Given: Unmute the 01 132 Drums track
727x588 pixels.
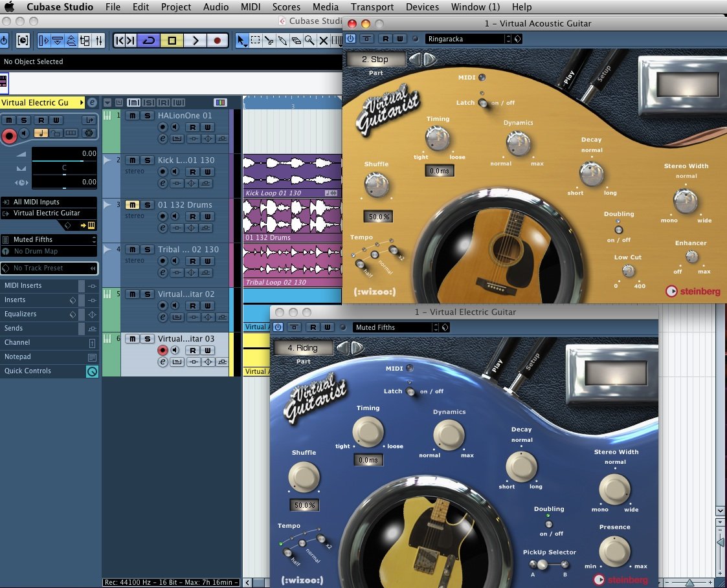Looking at the screenshot, I should [x=132, y=205].
